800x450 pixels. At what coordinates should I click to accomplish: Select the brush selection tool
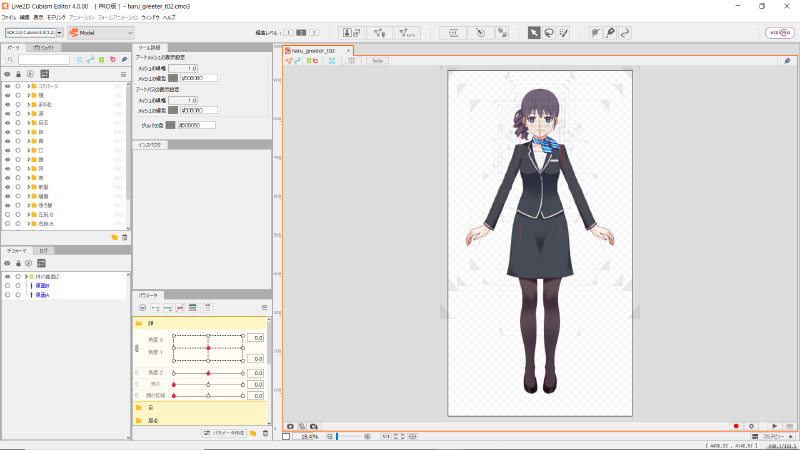pyautogui.click(x=564, y=33)
